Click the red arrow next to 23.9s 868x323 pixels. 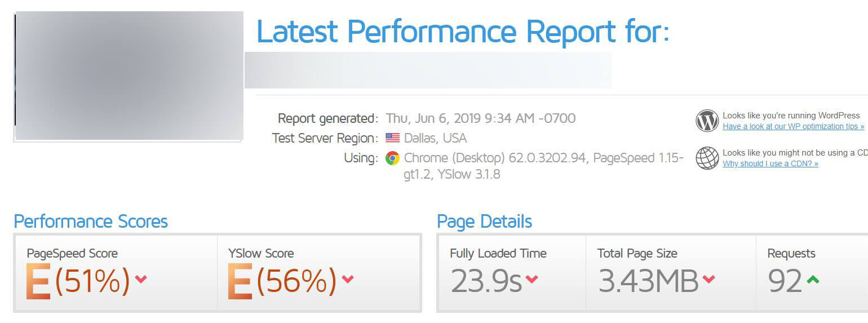[x=531, y=279]
